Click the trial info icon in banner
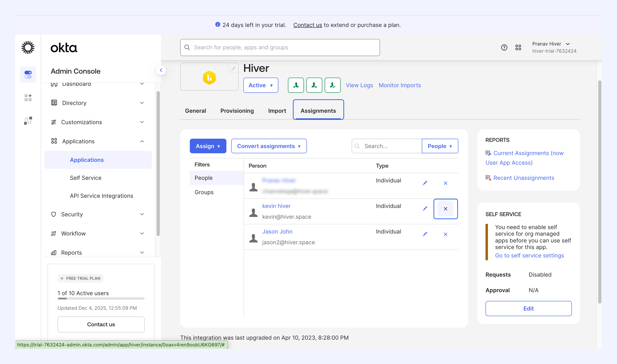This screenshot has height=364, width=617. 218,25
